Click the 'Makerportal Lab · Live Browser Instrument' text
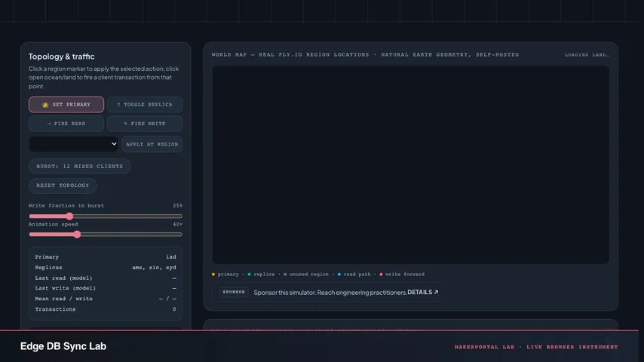 coord(536,347)
